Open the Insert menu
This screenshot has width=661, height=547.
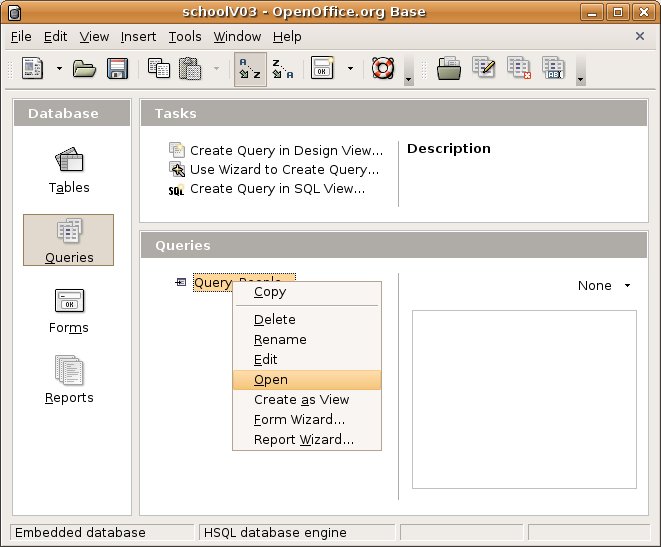tap(138, 37)
